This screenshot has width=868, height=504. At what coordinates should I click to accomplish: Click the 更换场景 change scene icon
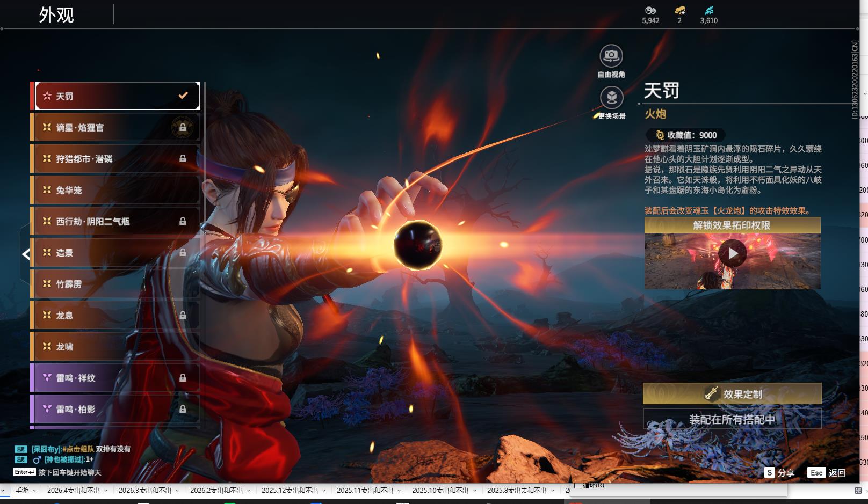click(611, 98)
